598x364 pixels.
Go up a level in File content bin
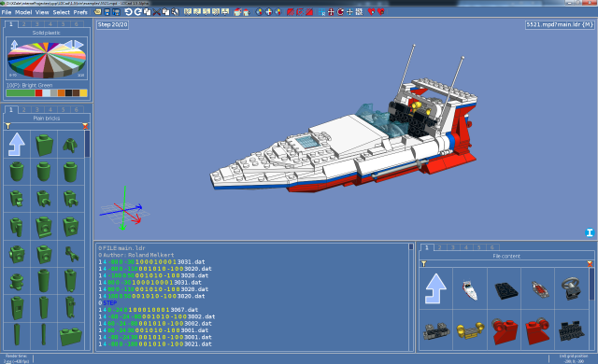(x=435, y=288)
